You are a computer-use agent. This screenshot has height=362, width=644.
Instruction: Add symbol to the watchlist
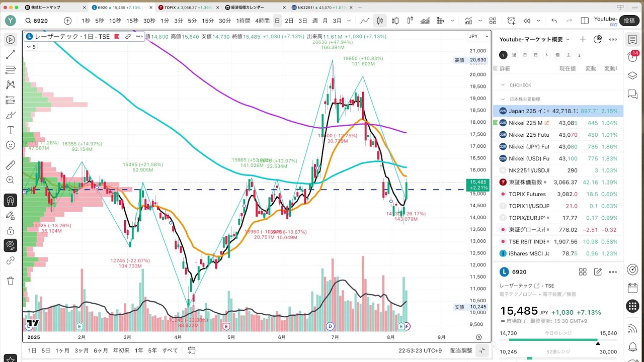point(583,39)
